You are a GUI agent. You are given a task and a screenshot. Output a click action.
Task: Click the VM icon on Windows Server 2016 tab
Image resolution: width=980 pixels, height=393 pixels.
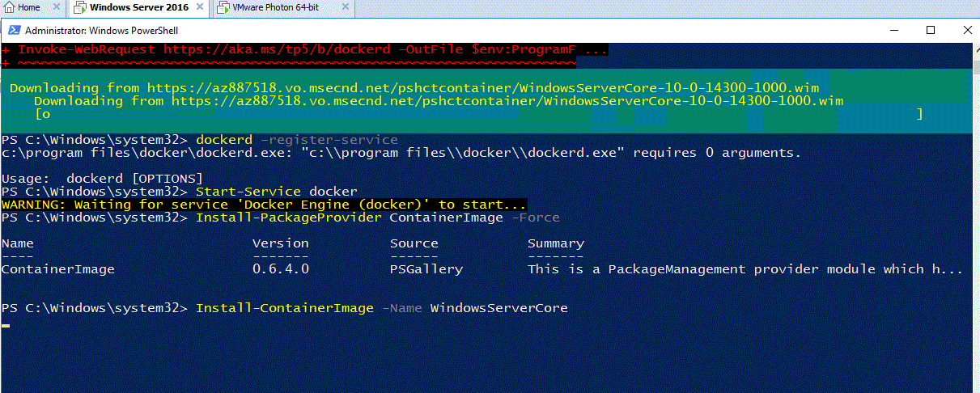pyautogui.click(x=80, y=8)
